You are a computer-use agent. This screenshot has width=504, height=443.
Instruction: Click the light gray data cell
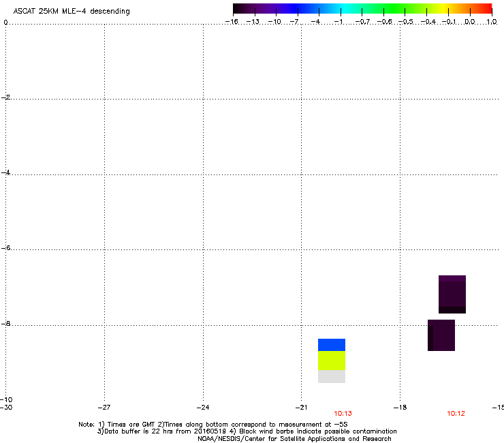coord(332,376)
